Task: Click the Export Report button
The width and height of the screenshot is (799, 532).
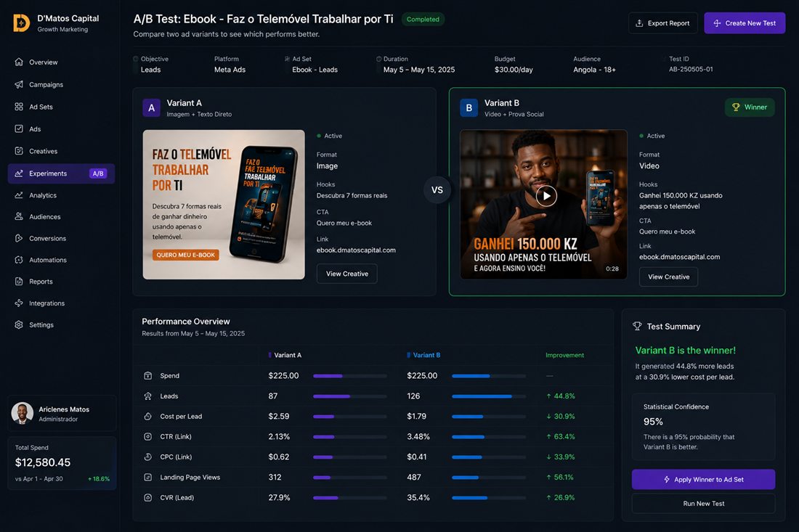Action: click(x=662, y=23)
